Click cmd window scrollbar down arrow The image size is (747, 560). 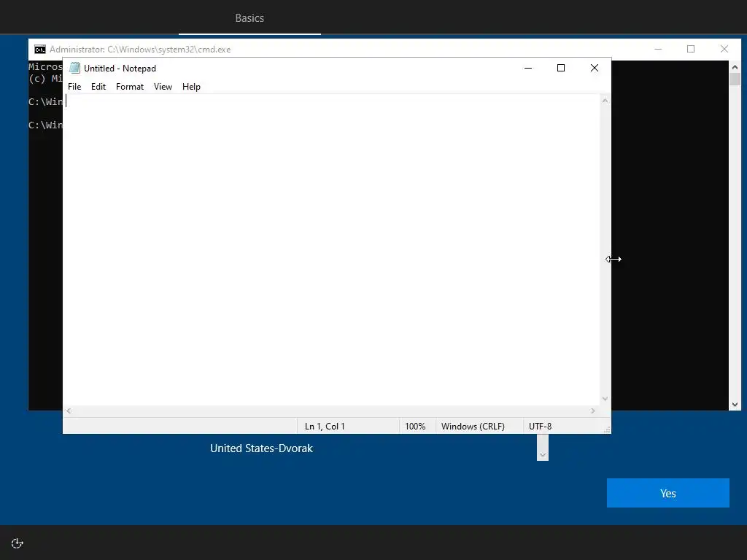[735, 405]
